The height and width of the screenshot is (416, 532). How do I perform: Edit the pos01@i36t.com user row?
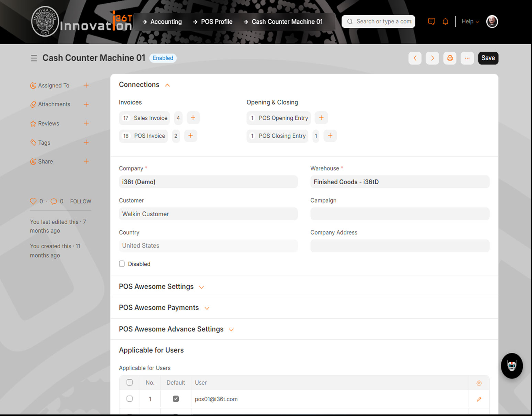click(479, 399)
